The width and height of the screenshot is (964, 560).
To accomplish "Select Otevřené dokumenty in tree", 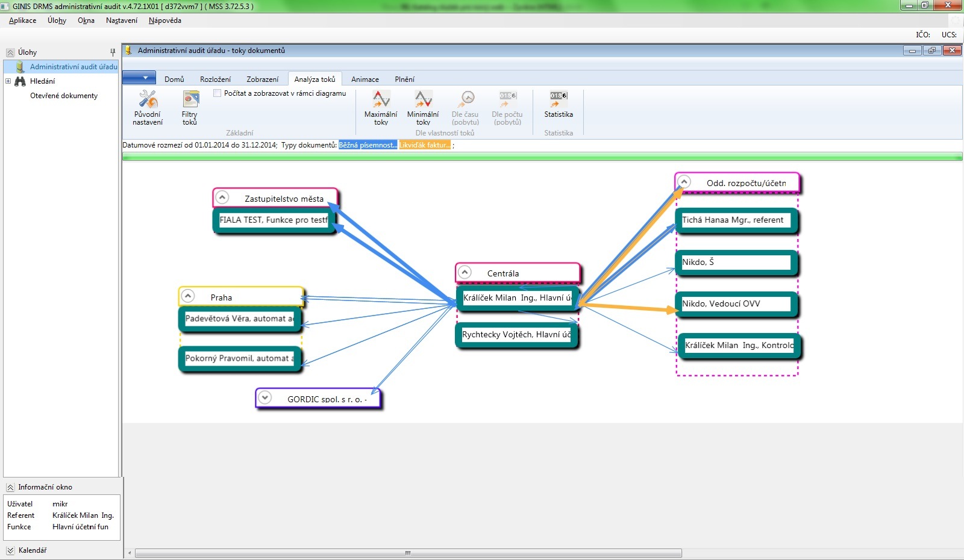I will coord(64,96).
